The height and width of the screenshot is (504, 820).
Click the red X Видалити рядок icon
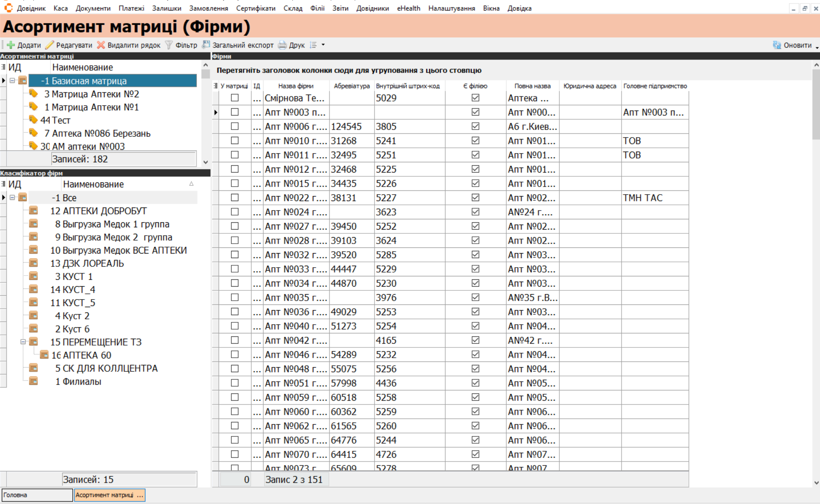coord(101,45)
